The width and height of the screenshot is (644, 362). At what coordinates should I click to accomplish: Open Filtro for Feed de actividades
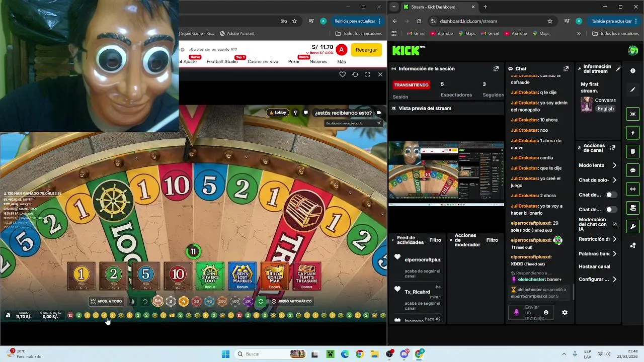coord(435,240)
